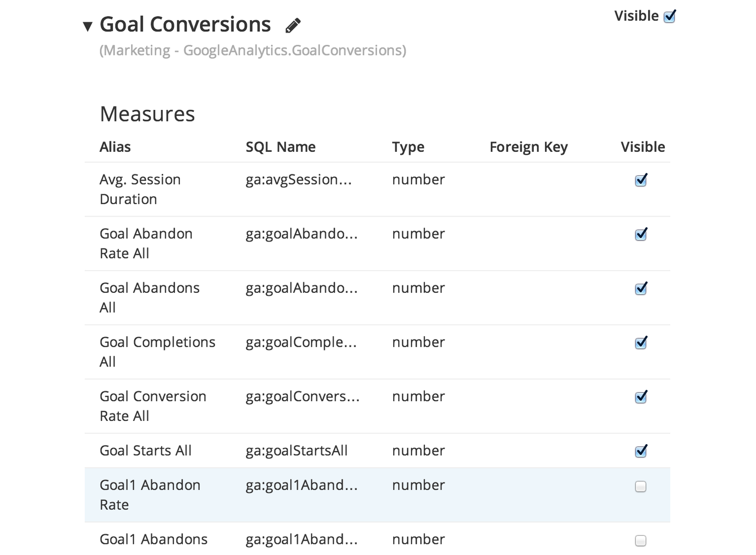The image size is (756, 555).
Task: Hide the Goal Starts All measure
Action: coord(641,451)
